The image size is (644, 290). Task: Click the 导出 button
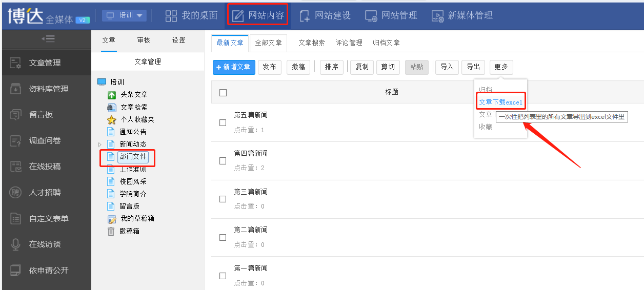(x=473, y=67)
